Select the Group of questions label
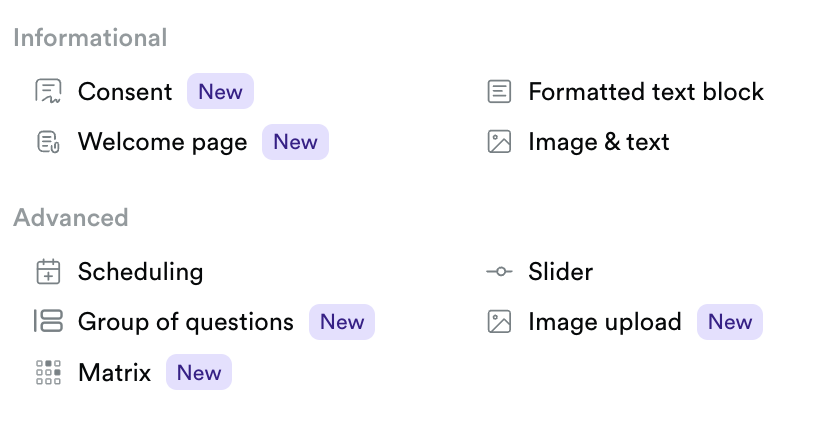Image resolution: width=836 pixels, height=430 pixels. [186, 321]
